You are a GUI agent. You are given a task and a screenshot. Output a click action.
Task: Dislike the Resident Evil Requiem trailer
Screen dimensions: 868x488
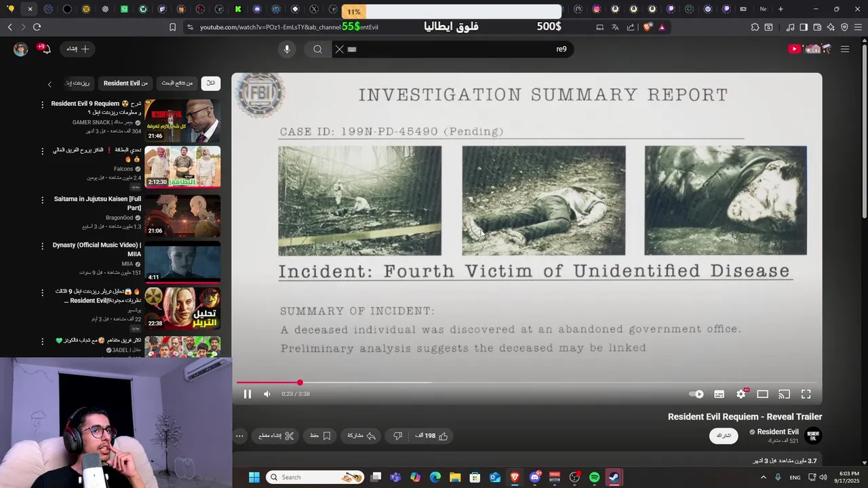point(398,436)
